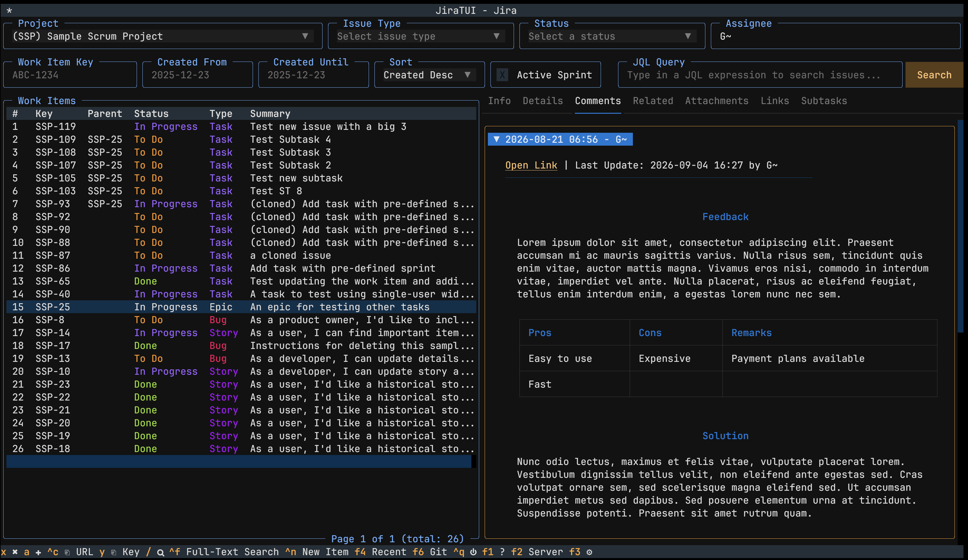Select row SSP-107 Test Subtask 2
Viewport: 968px width, 560px height.
(241, 165)
